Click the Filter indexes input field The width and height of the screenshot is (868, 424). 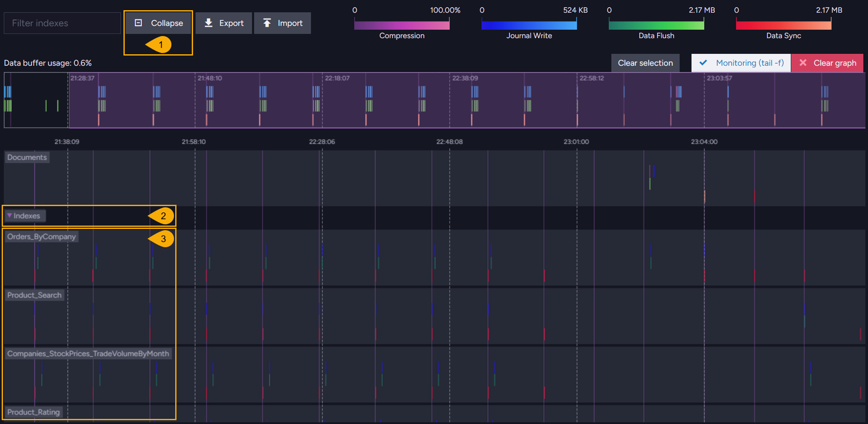pos(62,23)
